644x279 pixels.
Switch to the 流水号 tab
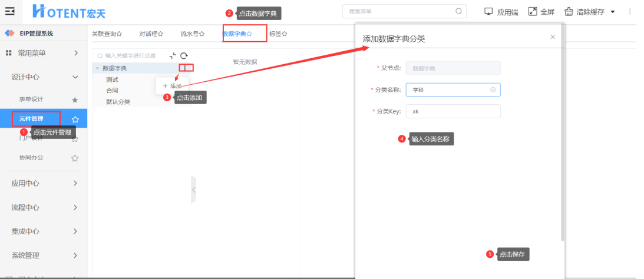pos(193,34)
